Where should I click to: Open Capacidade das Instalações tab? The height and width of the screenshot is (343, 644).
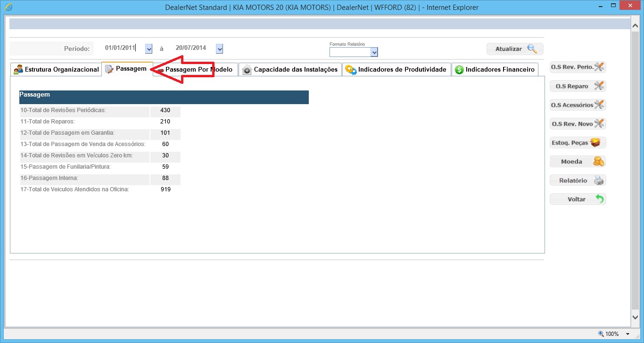coord(290,69)
